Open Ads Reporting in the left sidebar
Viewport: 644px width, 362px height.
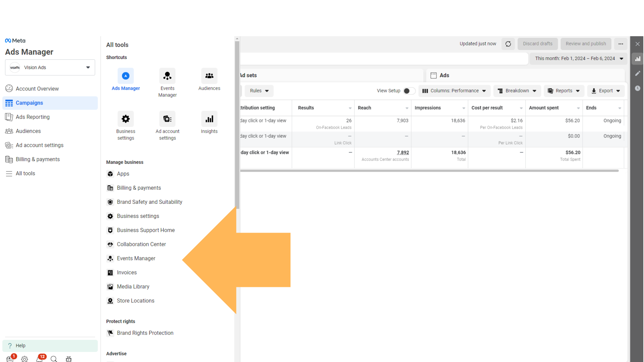(50, 117)
